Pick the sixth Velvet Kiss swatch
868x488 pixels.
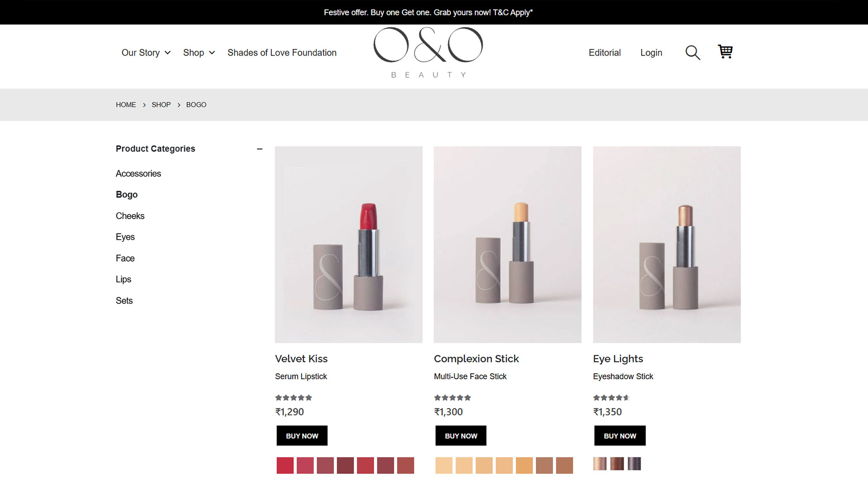(x=386, y=465)
